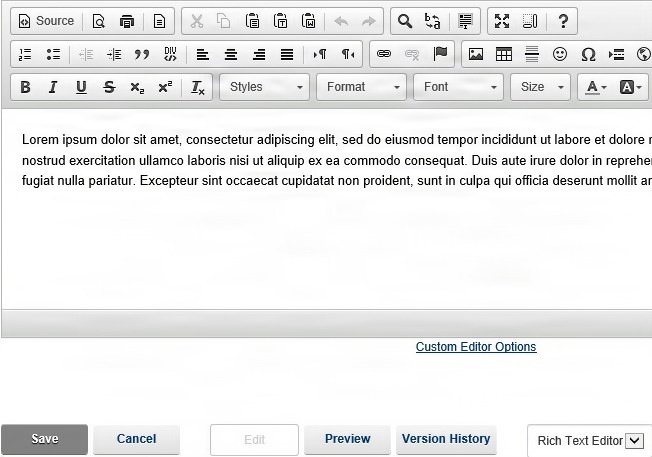Click the Save button

[44, 439]
